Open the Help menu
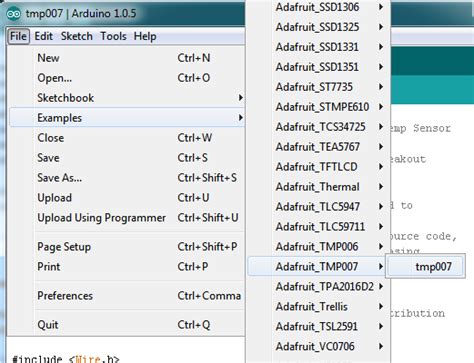 pyautogui.click(x=145, y=36)
